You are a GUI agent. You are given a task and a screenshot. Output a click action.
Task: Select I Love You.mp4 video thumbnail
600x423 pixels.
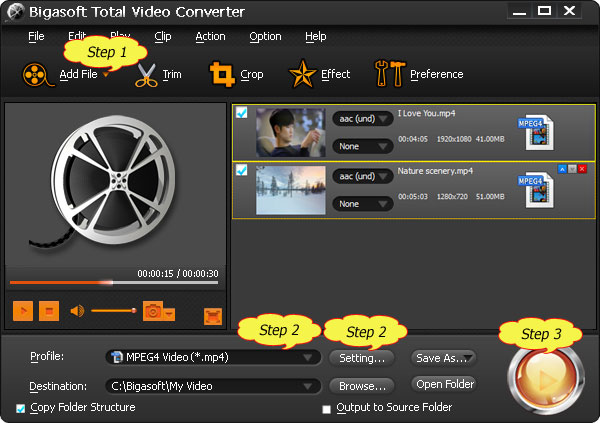point(291,132)
